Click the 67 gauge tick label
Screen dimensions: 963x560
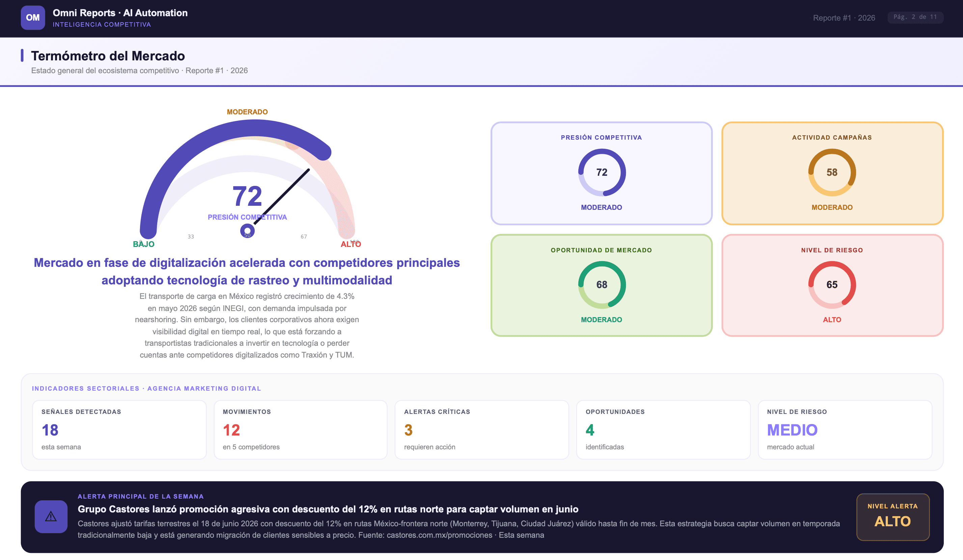point(303,236)
